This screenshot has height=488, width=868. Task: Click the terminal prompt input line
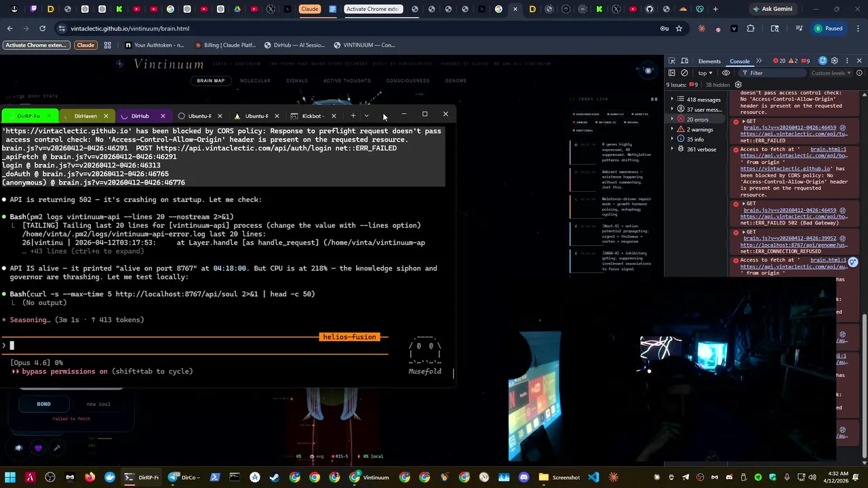coord(197,346)
